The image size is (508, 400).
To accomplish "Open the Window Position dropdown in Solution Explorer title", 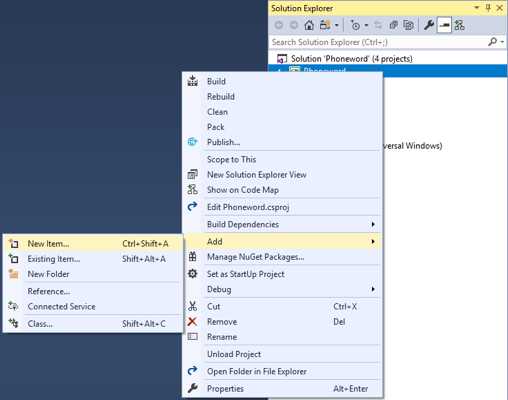I will point(477,8).
